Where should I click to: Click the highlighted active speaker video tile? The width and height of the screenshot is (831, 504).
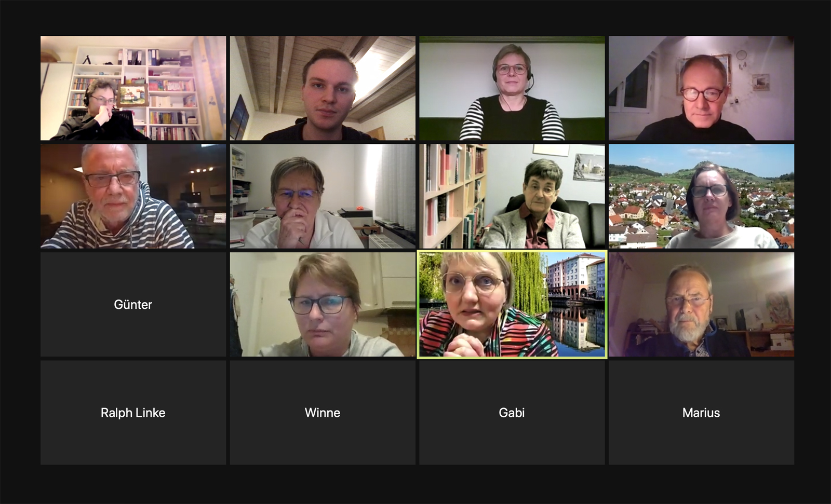(512, 304)
